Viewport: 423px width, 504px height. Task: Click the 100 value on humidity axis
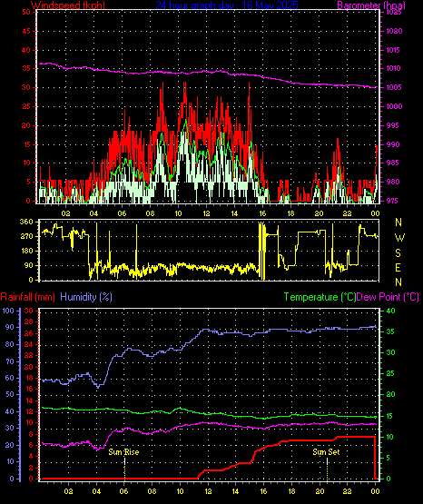click(x=8, y=311)
